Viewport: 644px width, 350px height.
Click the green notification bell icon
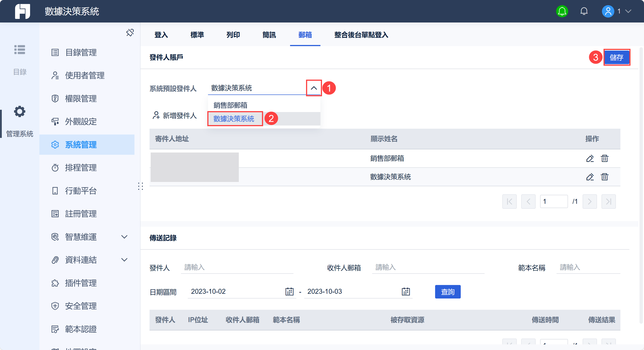click(x=562, y=11)
